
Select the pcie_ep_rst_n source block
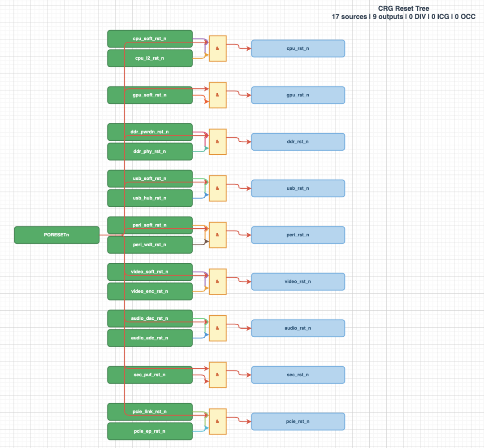tap(150, 431)
